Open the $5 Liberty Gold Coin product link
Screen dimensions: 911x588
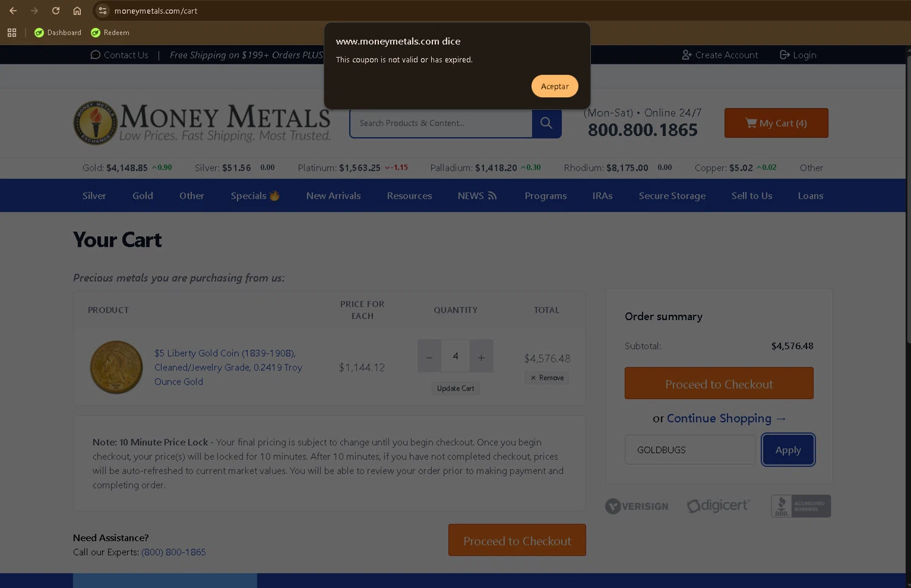228,367
